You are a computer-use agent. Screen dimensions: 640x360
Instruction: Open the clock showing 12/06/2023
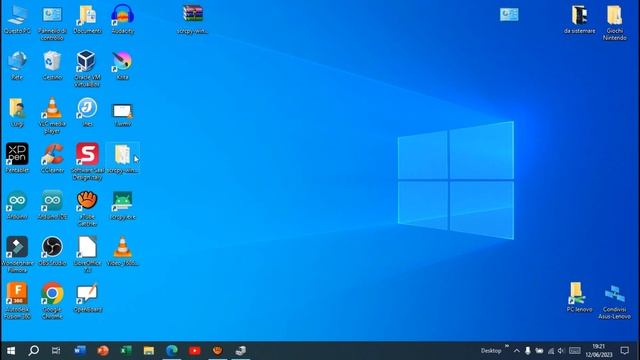599,351
